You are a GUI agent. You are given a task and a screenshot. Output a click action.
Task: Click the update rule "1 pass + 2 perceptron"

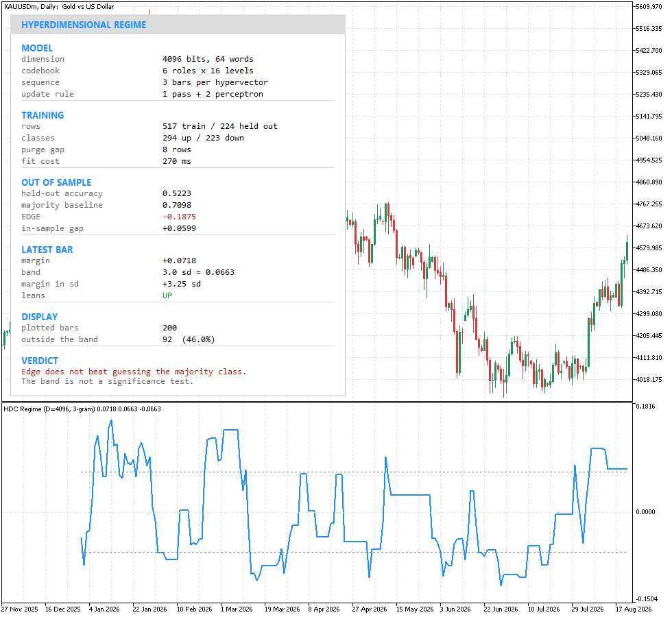pos(213,94)
